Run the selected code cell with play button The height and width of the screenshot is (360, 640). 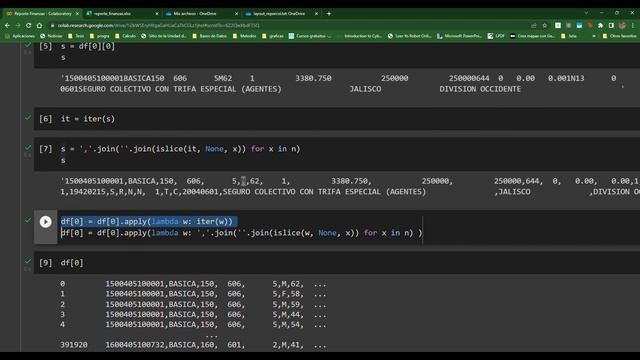45,222
